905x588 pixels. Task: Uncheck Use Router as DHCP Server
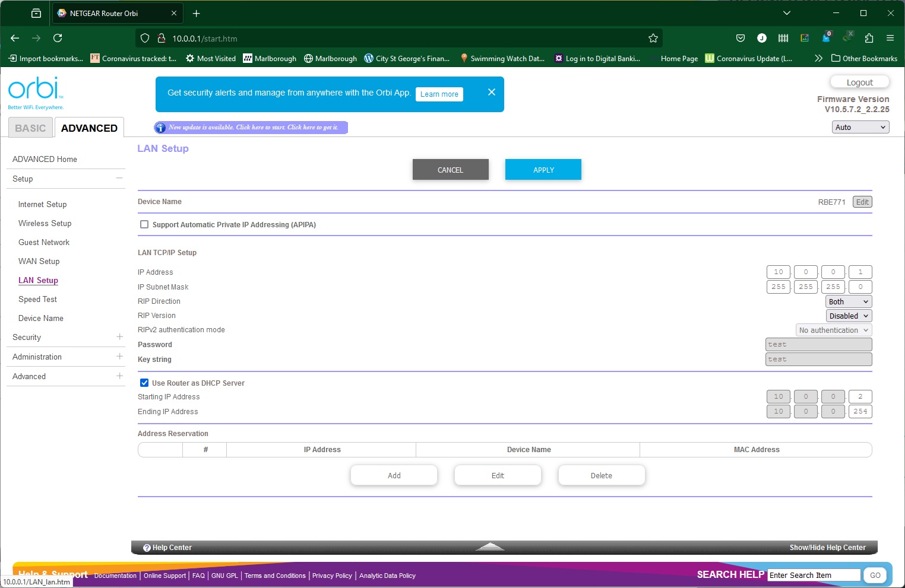pyautogui.click(x=144, y=383)
